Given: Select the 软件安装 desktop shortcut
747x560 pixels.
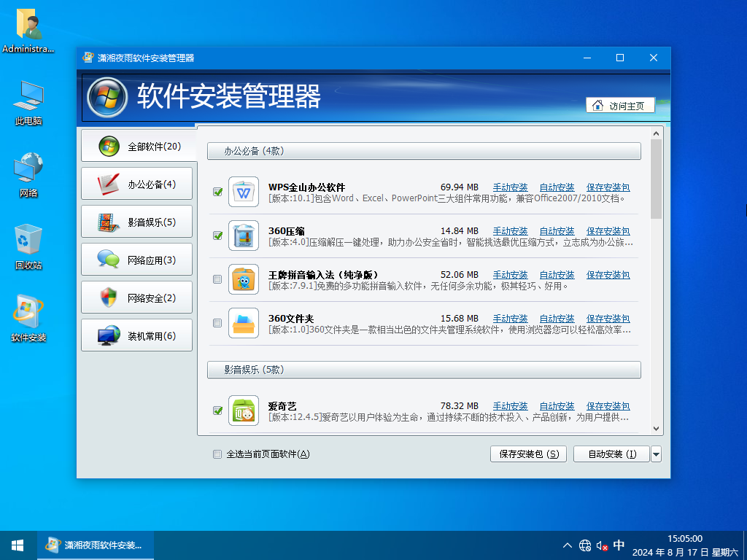Looking at the screenshot, I should 28,319.
